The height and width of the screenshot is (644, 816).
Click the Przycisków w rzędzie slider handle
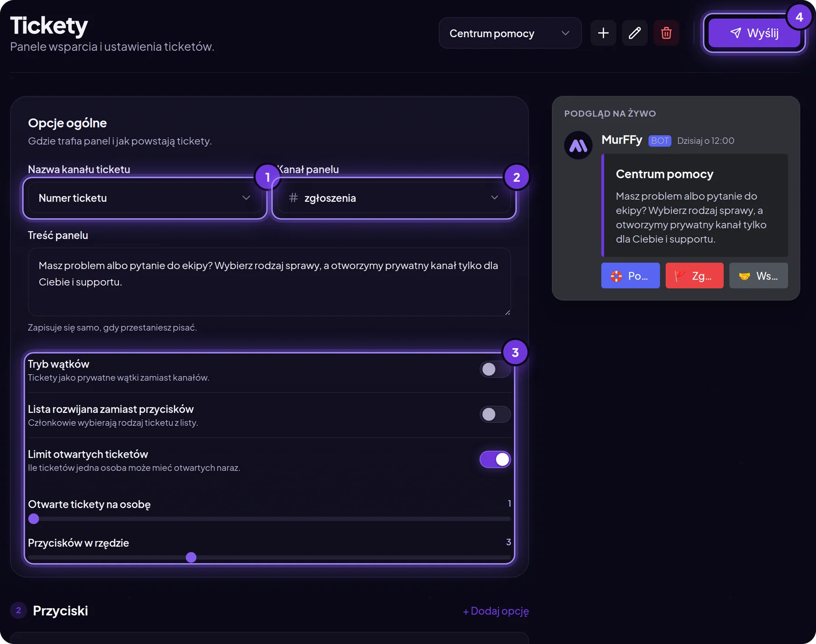click(x=191, y=557)
